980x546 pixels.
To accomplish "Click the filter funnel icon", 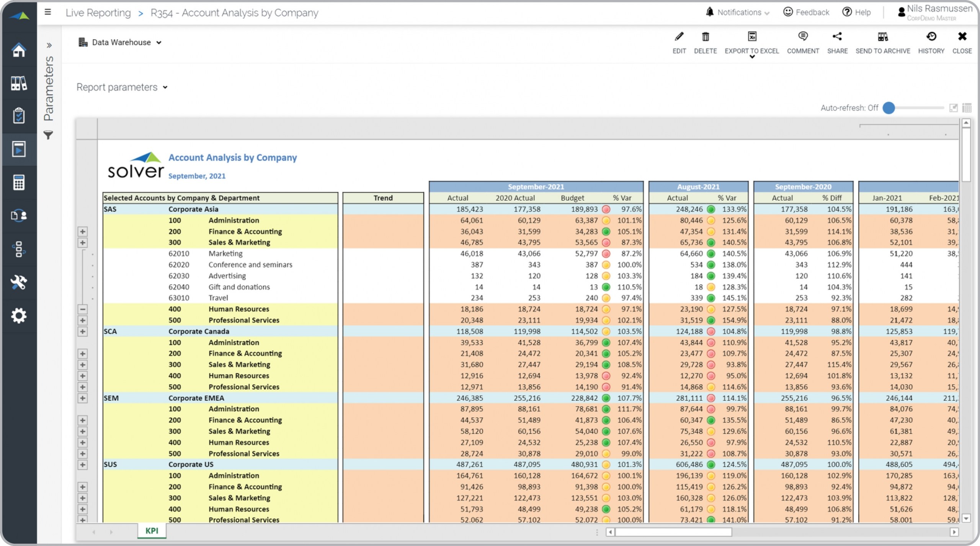I will [48, 135].
